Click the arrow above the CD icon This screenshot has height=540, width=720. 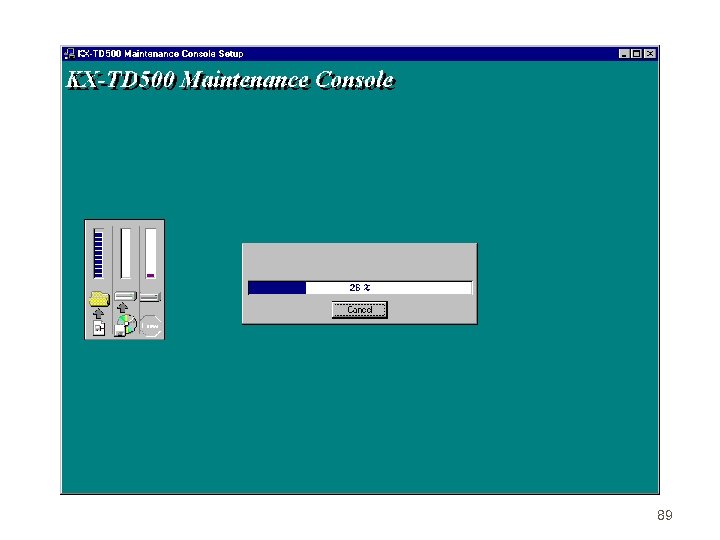click(123, 307)
